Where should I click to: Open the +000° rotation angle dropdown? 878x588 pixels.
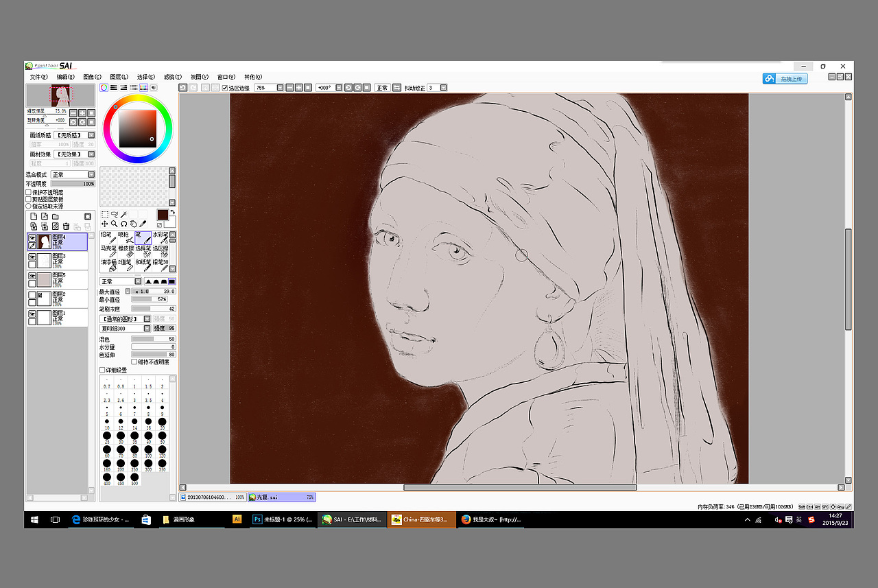tap(329, 88)
